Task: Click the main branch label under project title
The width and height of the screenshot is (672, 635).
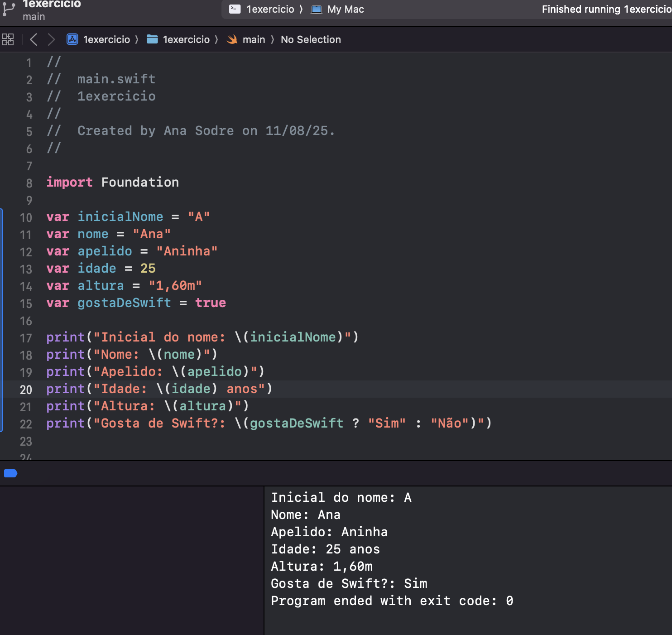Action: [34, 17]
